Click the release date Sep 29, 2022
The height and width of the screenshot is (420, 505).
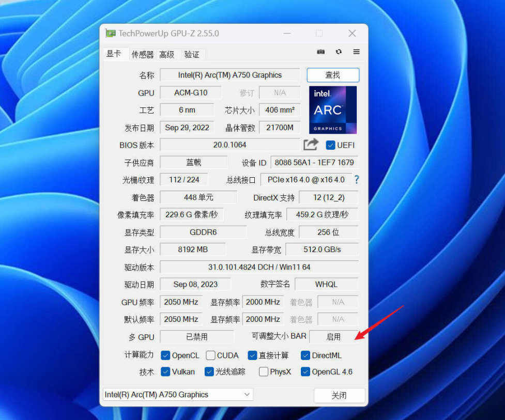tap(187, 128)
